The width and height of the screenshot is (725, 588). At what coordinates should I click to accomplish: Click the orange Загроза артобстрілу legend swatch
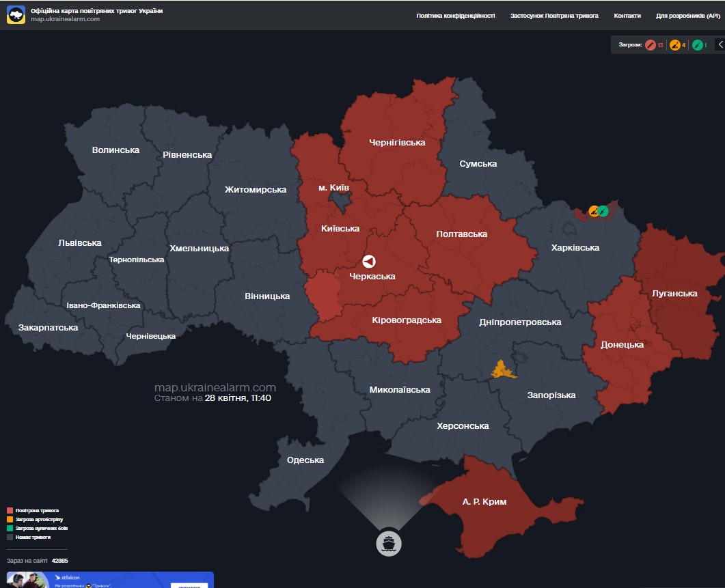click(x=10, y=519)
